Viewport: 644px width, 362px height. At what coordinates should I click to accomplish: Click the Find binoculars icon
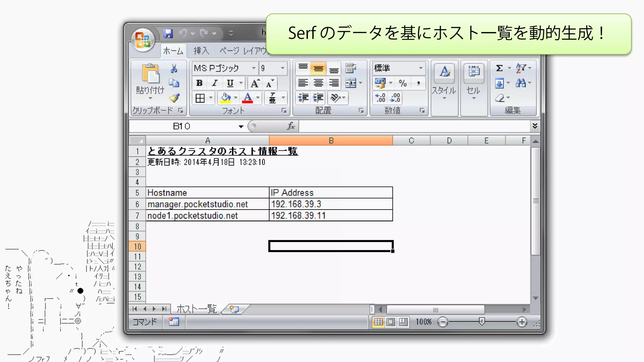521,83
